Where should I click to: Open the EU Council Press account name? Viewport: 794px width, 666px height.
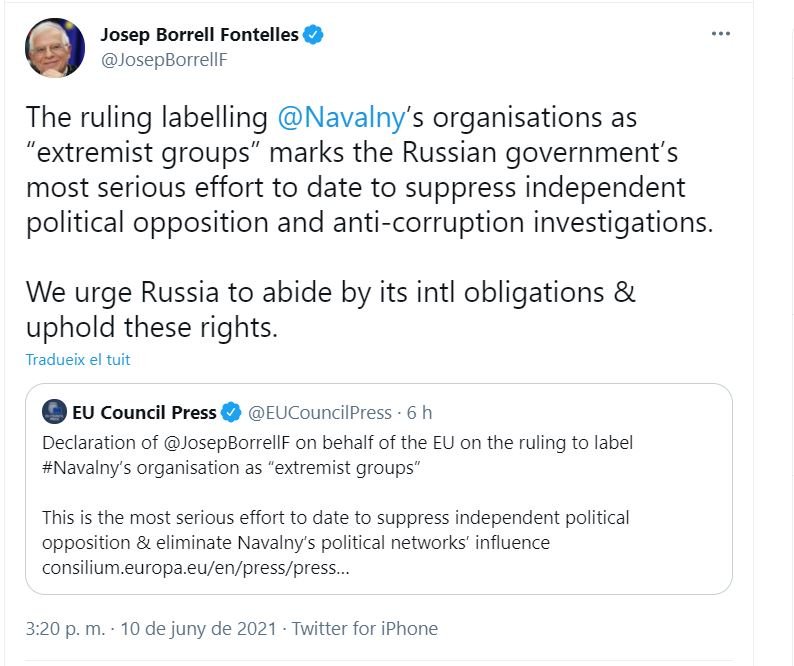pos(144,412)
